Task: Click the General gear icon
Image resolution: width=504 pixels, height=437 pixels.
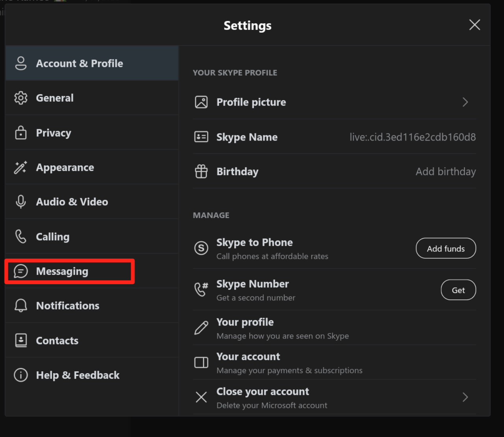Action: coord(21,98)
